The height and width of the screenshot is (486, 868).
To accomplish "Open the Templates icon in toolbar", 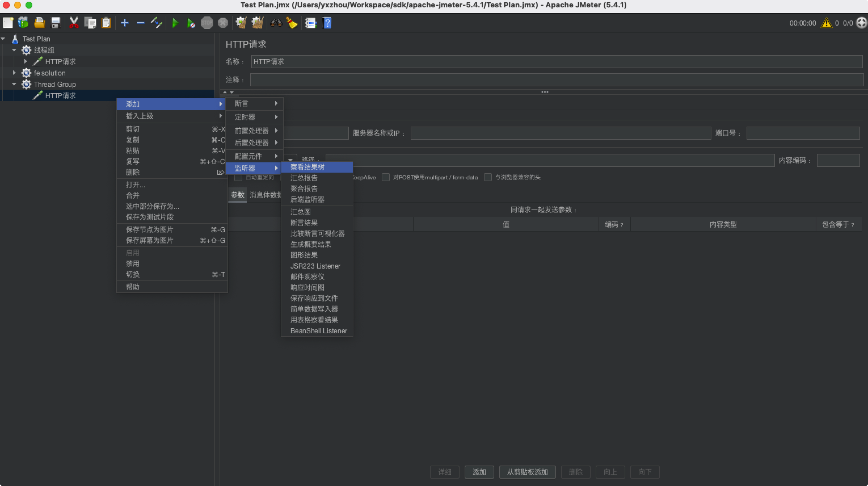I will [x=23, y=23].
